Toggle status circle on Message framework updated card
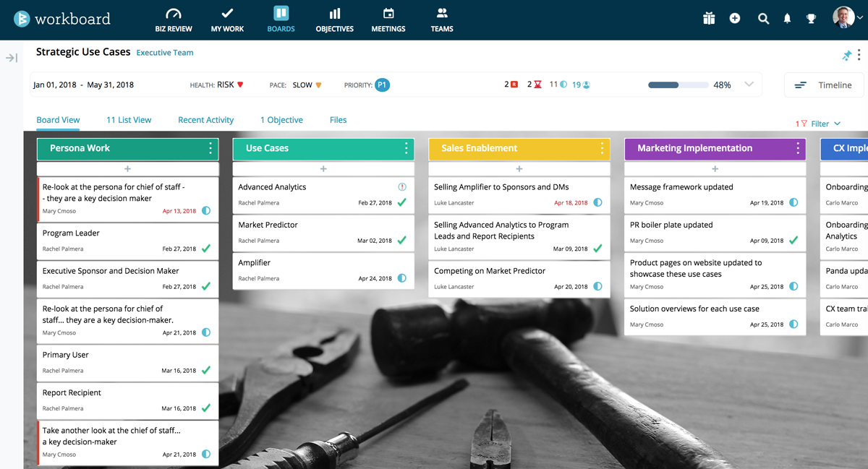Viewport: 868px width, 469px height. click(x=793, y=203)
